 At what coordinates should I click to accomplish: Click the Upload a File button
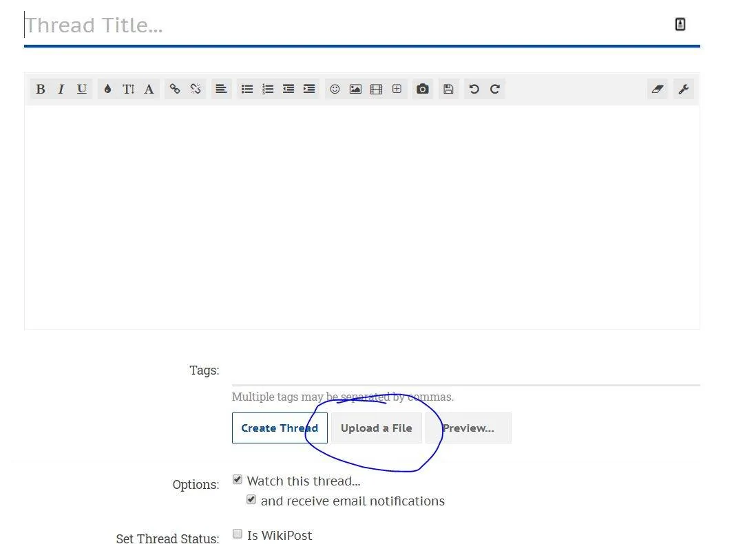point(377,428)
